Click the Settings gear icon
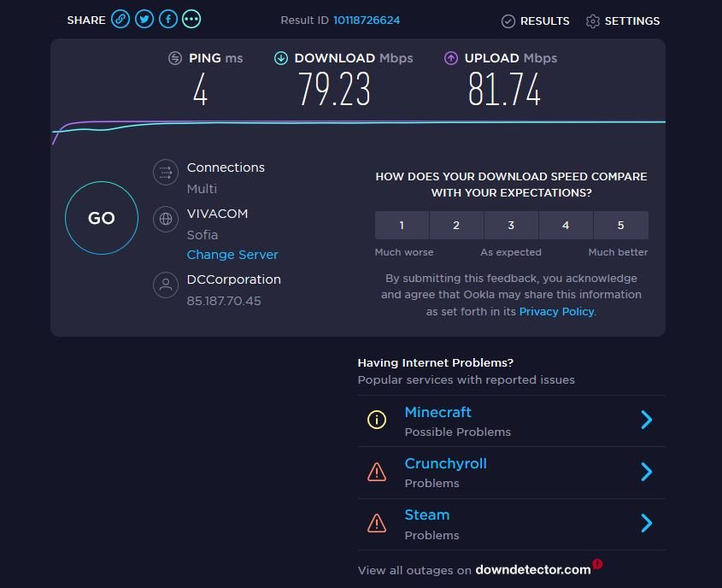This screenshot has width=722, height=588. click(593, 21)
